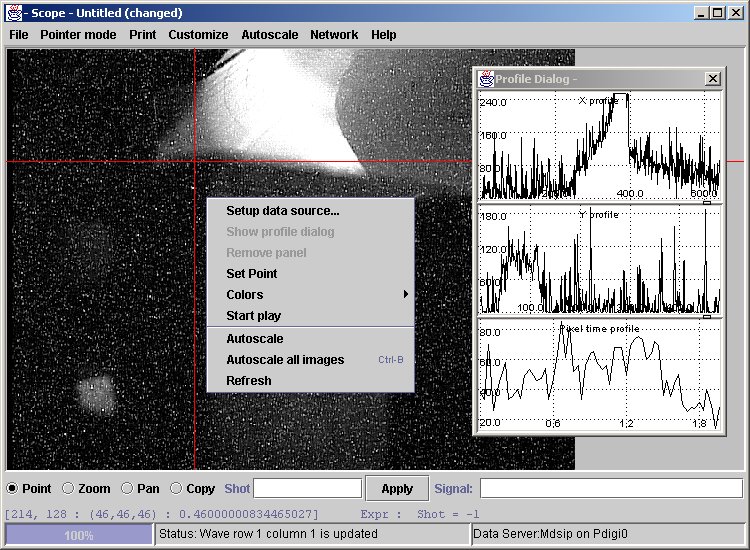
Task: Select the Point radio button
Action: click(x=13, y=488)
